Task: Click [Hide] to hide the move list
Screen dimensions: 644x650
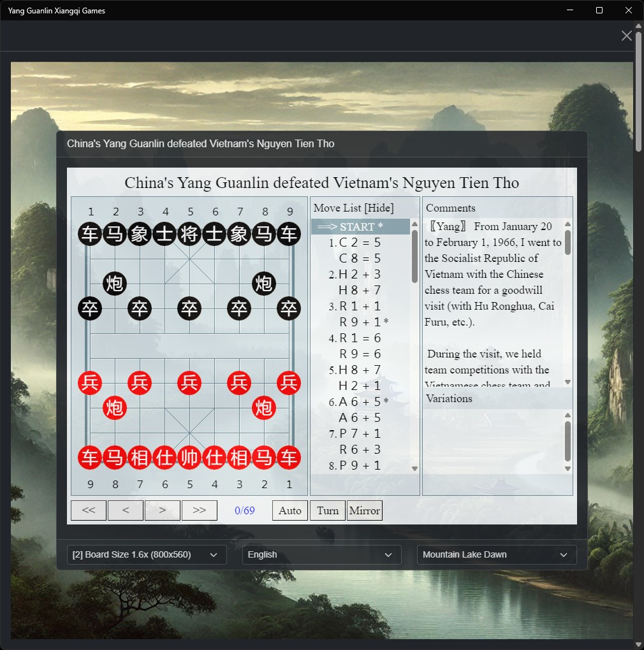Action: point(379,208)
